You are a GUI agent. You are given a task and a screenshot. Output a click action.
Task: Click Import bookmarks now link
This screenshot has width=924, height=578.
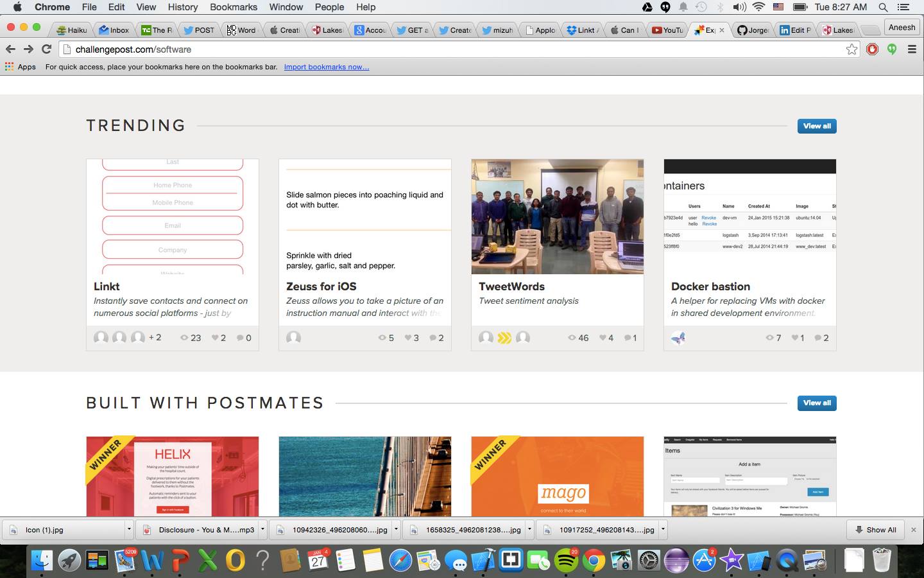[326, 67]
